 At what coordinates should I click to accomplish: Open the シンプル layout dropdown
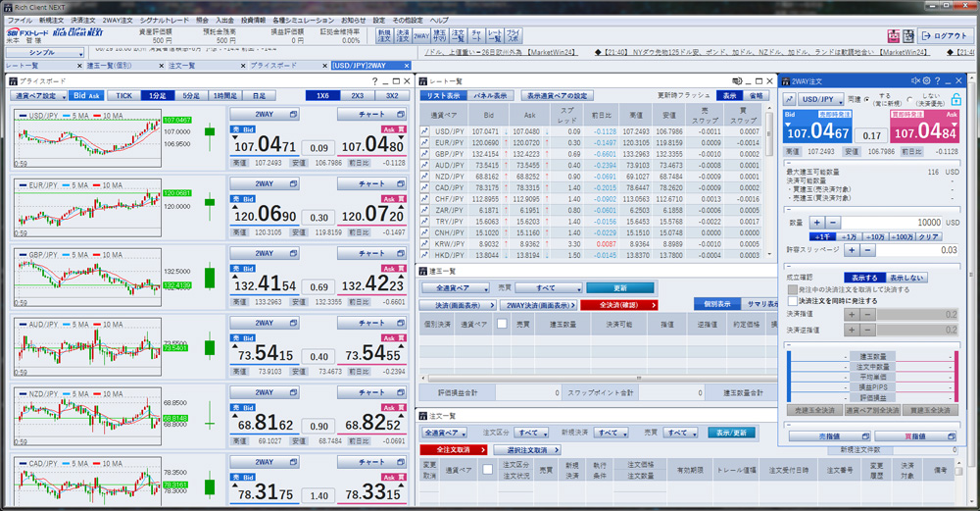tap(45, 53)
